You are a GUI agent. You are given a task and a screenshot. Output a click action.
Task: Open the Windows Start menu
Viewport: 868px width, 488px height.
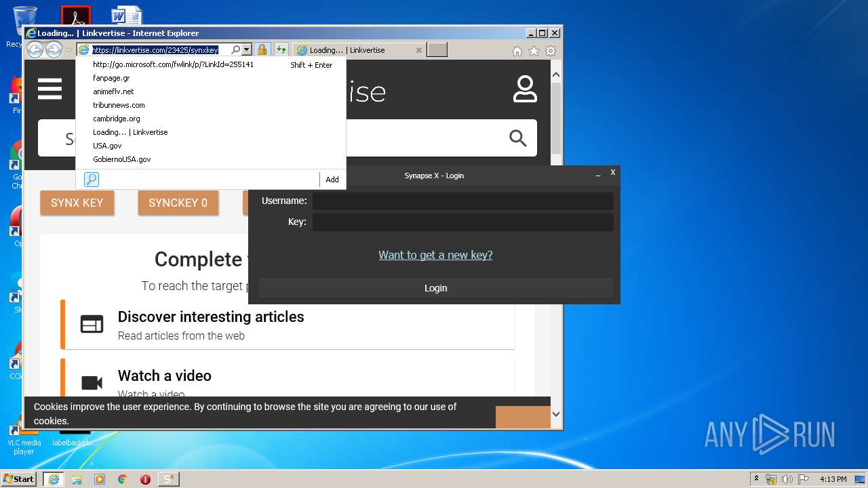[x=19, y=479]
